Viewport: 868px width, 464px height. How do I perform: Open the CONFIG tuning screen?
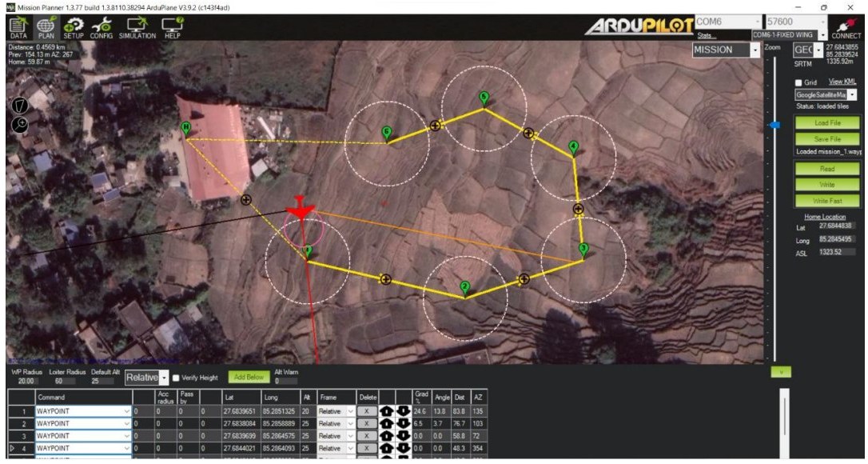click(102, 28)
